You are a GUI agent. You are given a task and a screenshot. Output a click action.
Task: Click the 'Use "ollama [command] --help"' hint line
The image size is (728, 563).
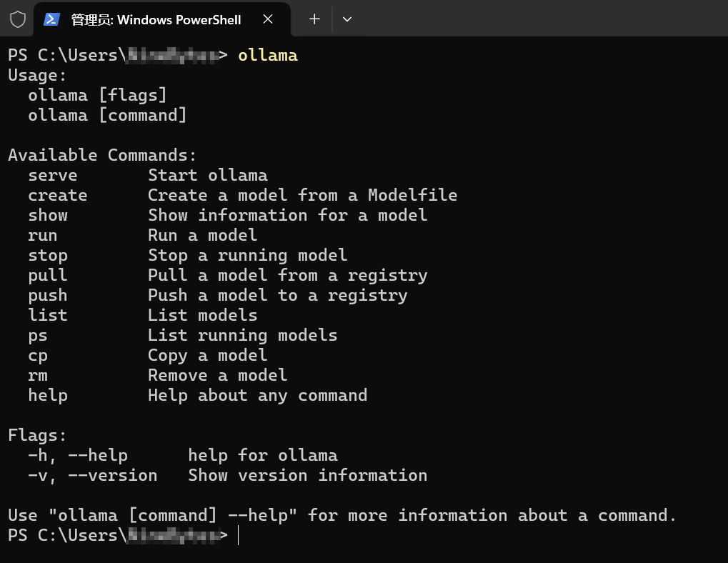click(341, 515)
